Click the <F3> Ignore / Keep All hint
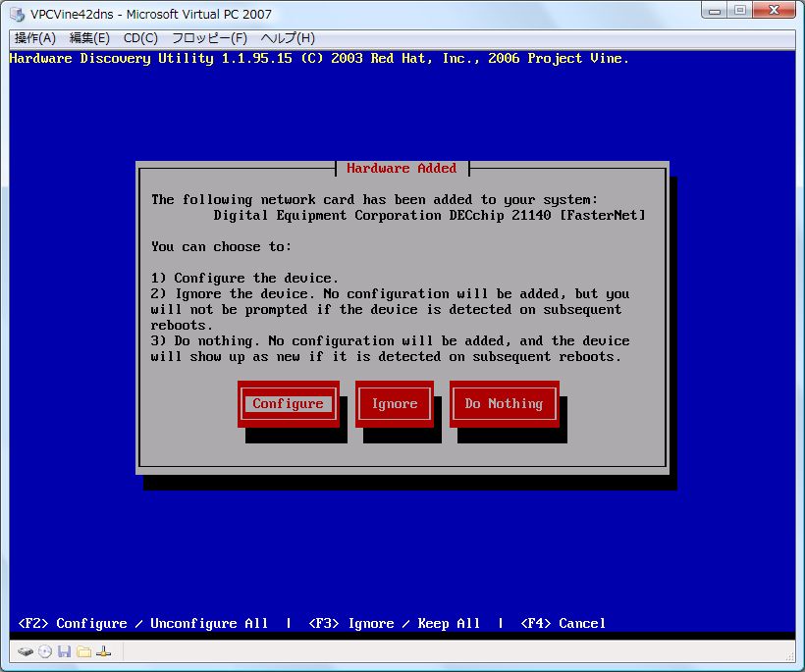805x672 pixels. (x=395, y=623)
